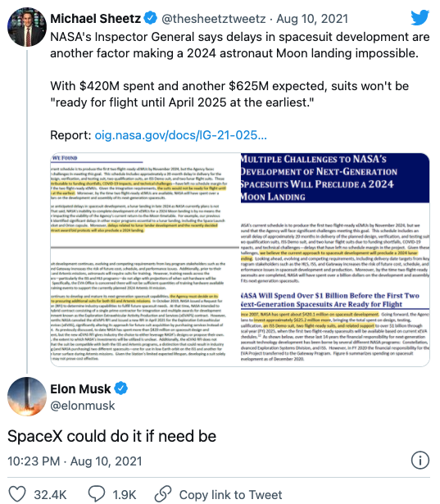Click the Michael Sheetz display name
Image resolution: width=440 pixels, height=504 pixels.
coord(96,19)
